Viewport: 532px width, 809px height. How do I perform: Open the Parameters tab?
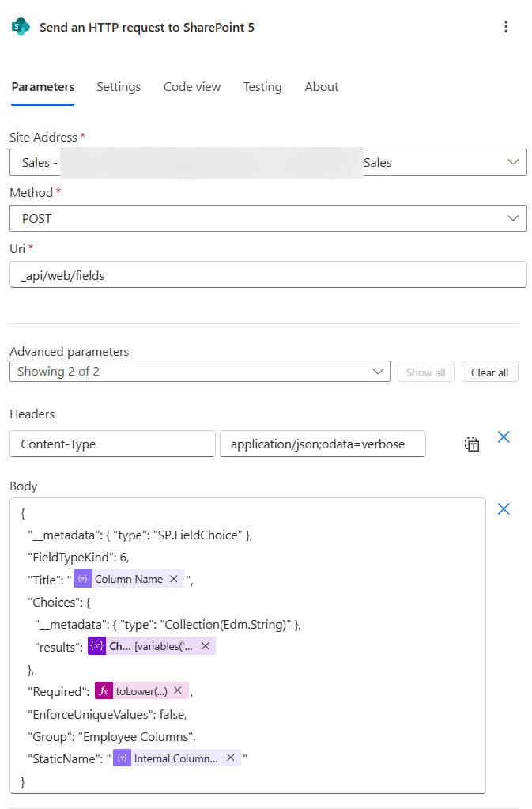43,87
